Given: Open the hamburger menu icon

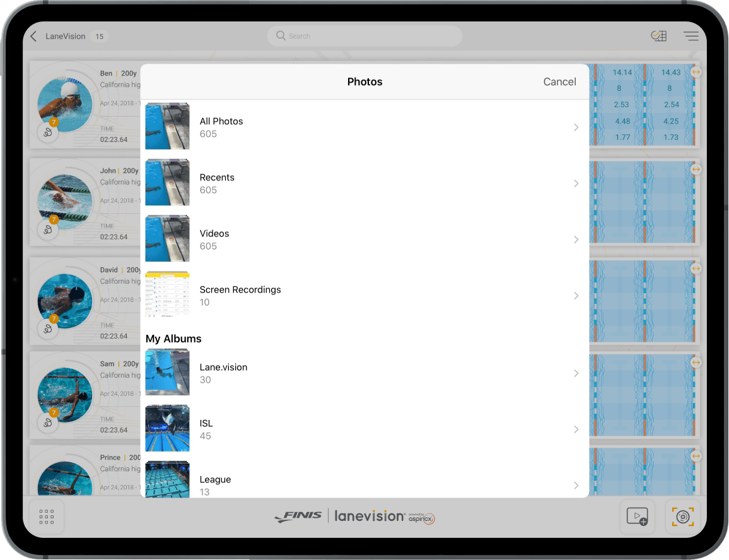Looking at the screenshot, I should coord(691,36).
